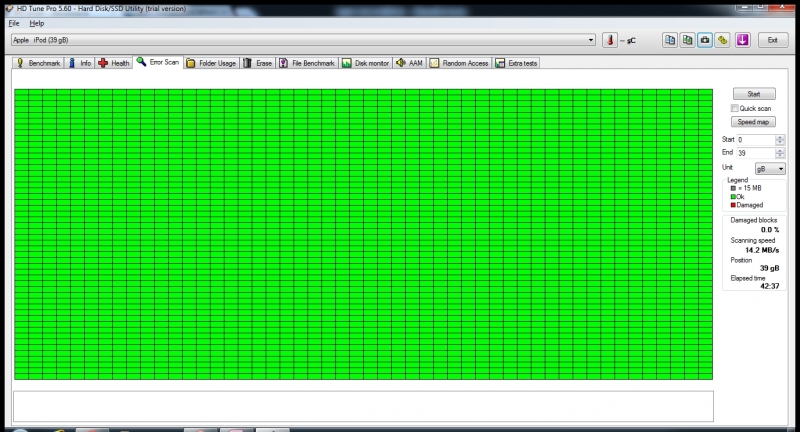Open the Health tab with red cross
800x432 pixels.
(114, 63)
